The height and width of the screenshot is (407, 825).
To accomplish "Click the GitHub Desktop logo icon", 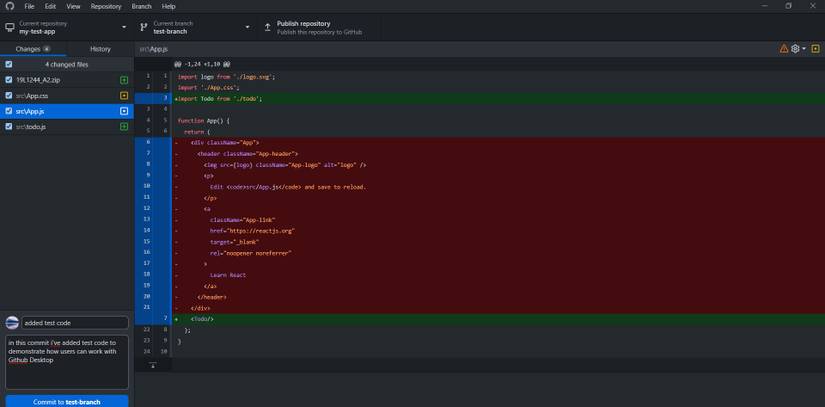I will (x=10, y=6).
